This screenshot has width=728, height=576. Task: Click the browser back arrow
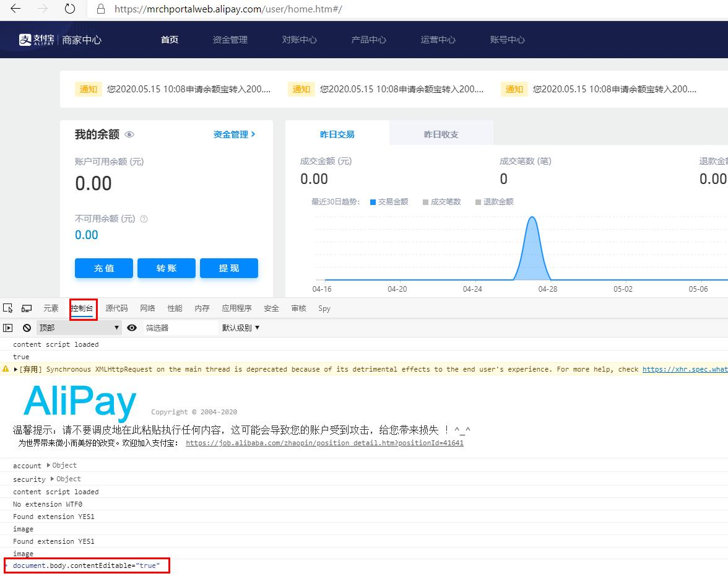[15, 9]
